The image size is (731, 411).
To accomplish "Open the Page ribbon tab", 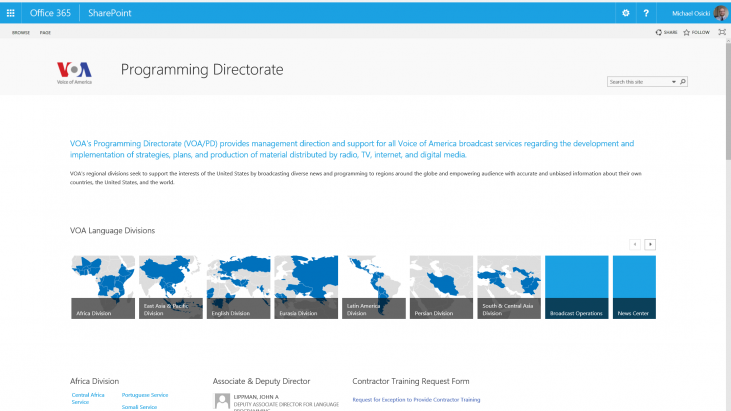I will pyautogui.click(x=45, y=33).
